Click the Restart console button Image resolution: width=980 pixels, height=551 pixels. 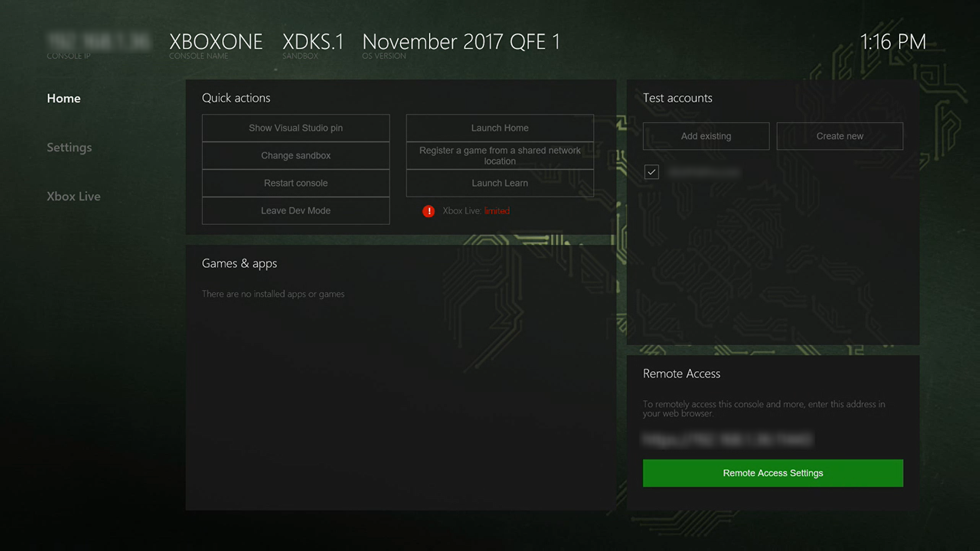pos(296,182)
